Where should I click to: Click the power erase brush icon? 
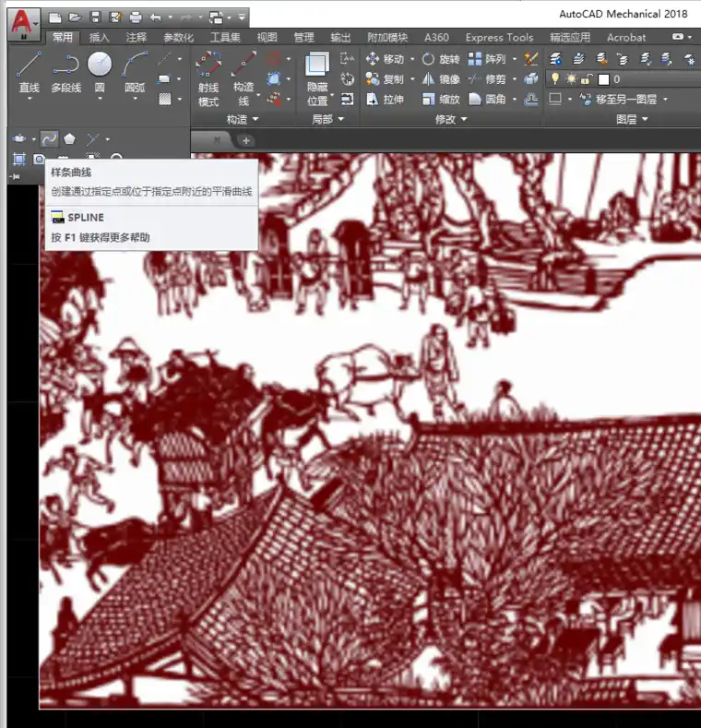coord(530,59)
